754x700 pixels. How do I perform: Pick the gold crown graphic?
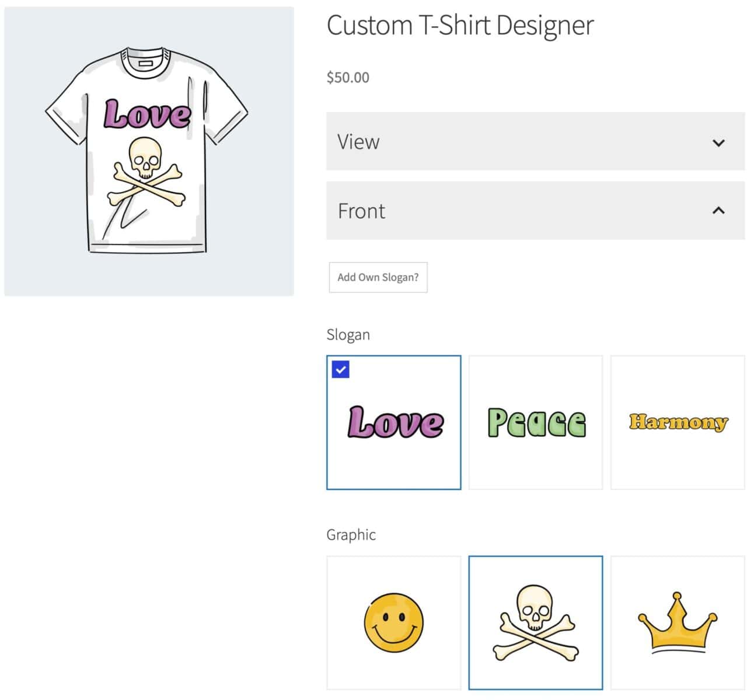(x=677, y=622)
